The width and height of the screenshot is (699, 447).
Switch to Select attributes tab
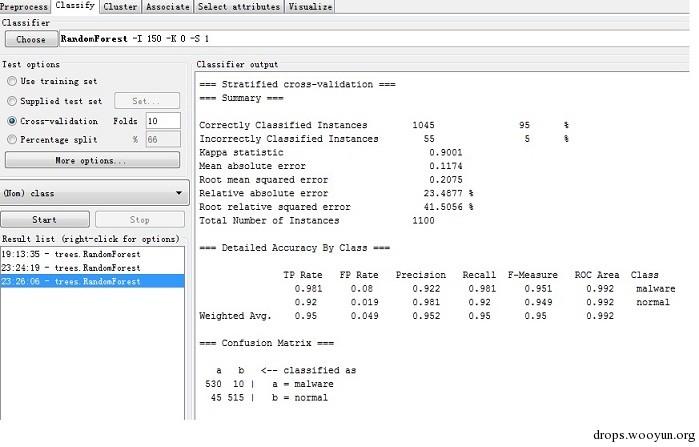point(239,7)
